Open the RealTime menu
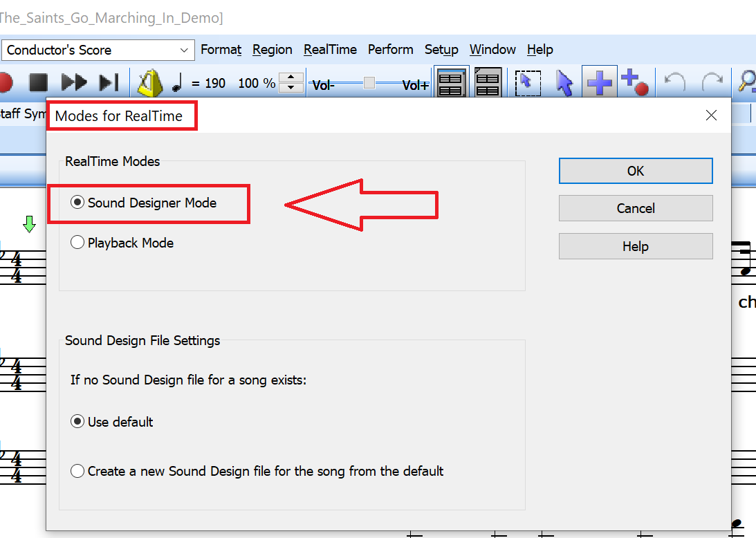 [330, 50]
